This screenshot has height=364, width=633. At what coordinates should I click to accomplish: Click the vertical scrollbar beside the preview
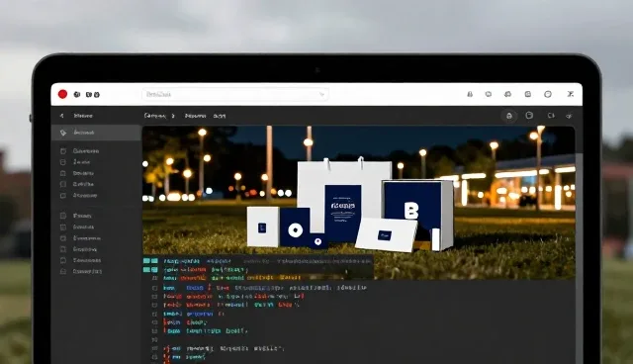pyautogui.click(x=579, y=258)
